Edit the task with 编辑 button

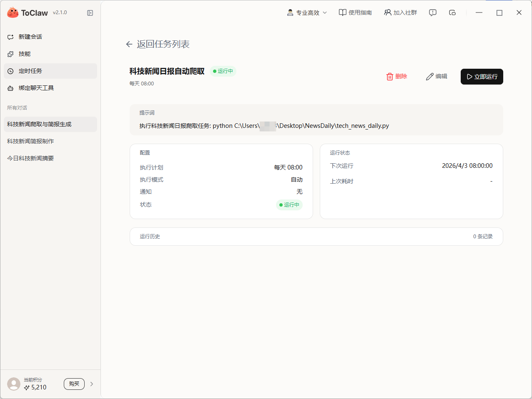(437, 77)
